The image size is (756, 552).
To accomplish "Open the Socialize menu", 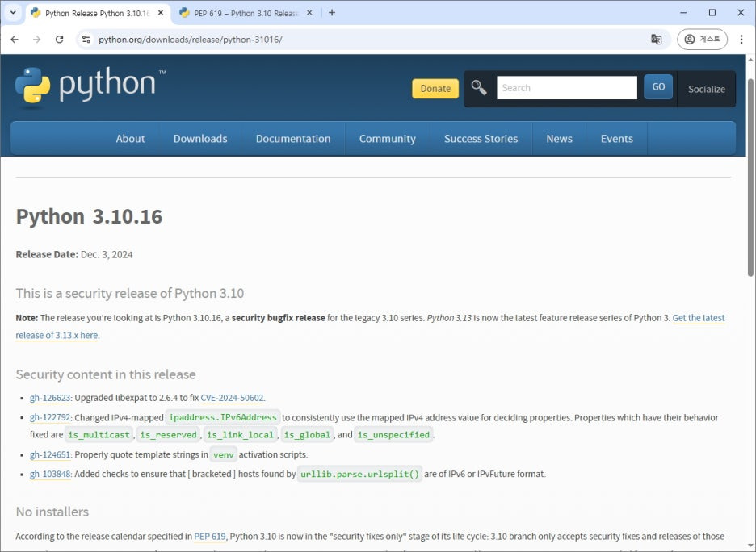I will tap(707, 89).
